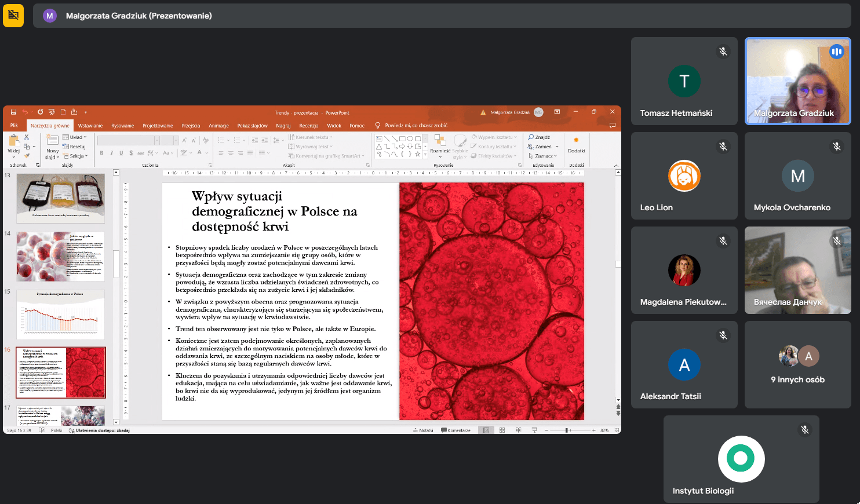Switch to slide sorter view icon

pos(502,430)
